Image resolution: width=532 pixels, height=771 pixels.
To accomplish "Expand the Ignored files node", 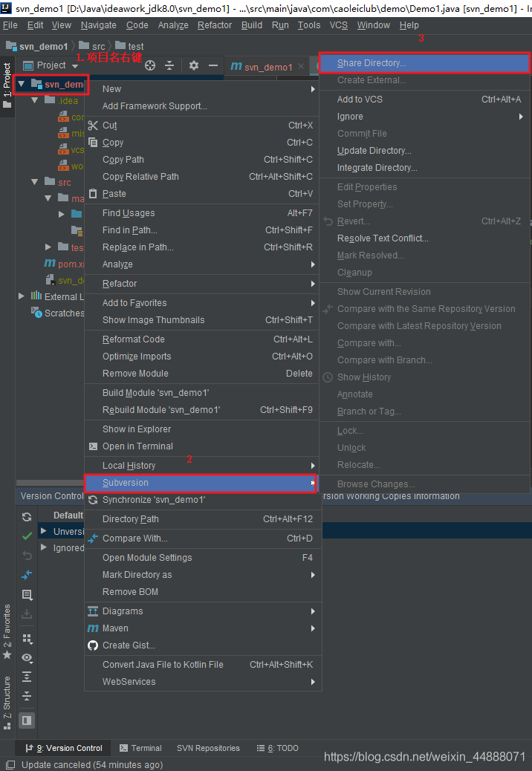I will click(x=44, y=547).
